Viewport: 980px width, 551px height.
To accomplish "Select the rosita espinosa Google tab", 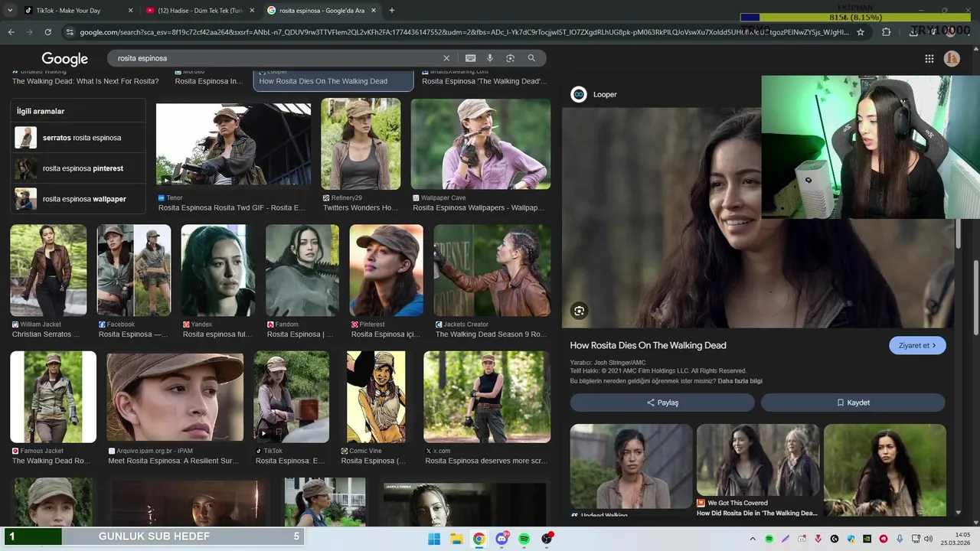I will (x=322, y=11).
